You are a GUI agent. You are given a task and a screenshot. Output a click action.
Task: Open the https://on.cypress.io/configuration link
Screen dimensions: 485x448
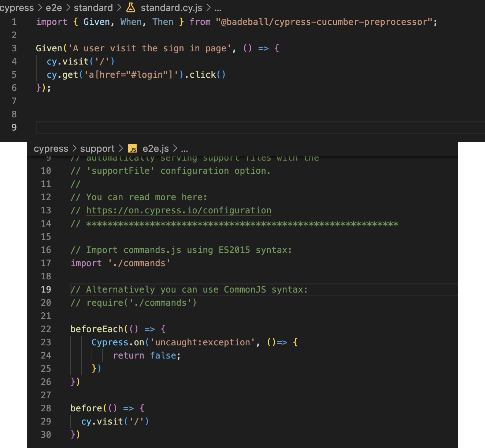pos(178,210)
